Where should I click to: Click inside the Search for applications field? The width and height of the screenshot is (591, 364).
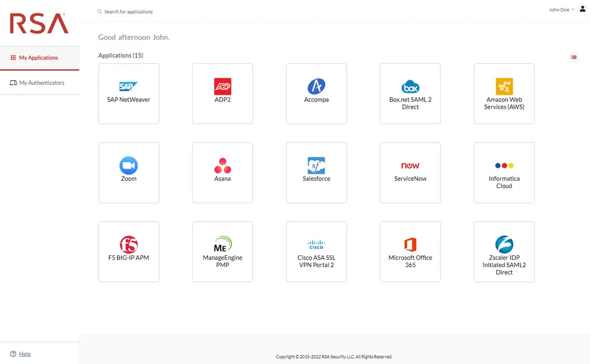128,12
